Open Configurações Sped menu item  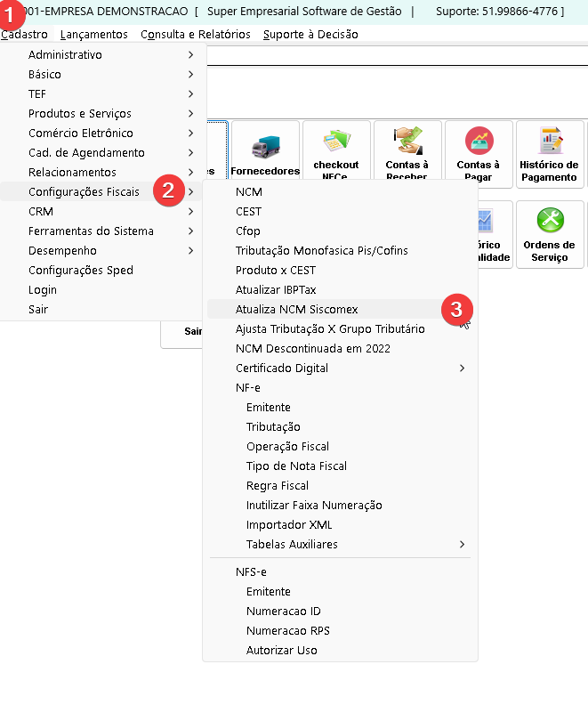coord(80,270)
